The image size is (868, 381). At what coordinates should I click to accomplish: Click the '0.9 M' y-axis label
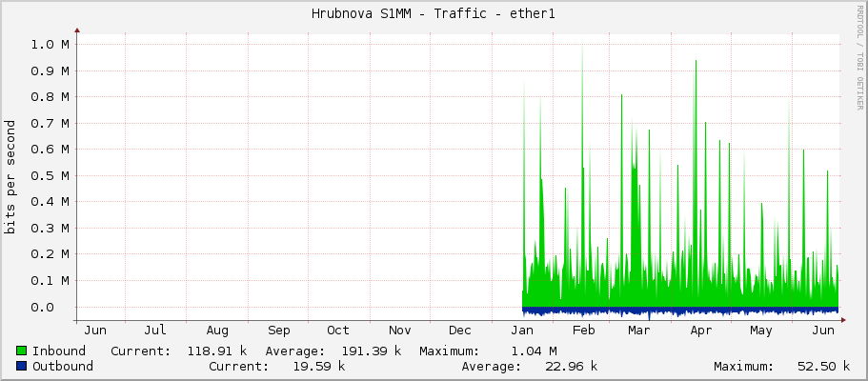[x=50, y=70]
